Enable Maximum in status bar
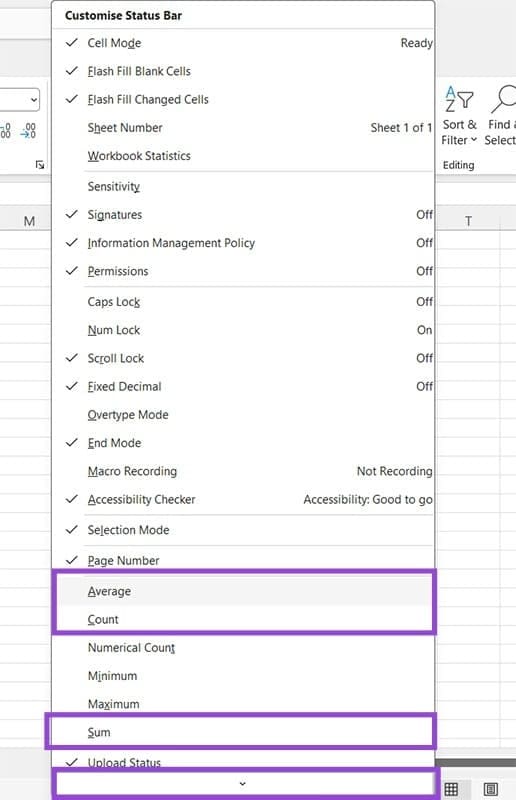Screen dimensions: 516x800 (x=243, y=704)
